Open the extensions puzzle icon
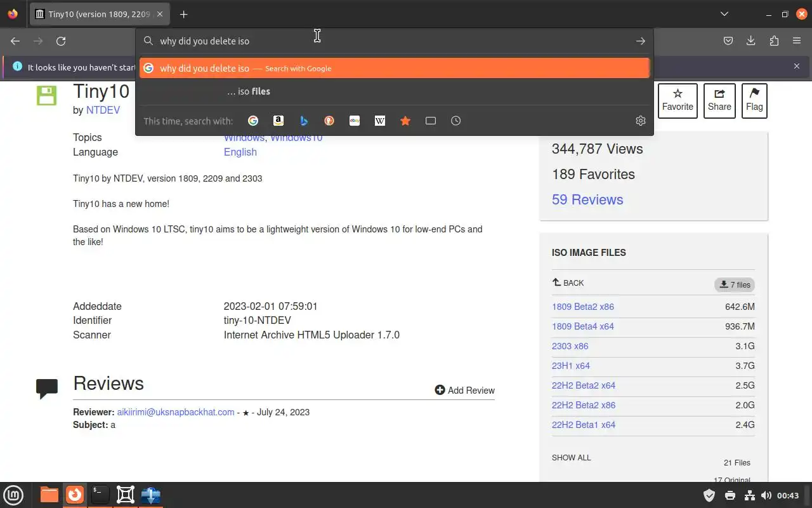This screenshot has width=812, height=508. (x=774, y=41)
